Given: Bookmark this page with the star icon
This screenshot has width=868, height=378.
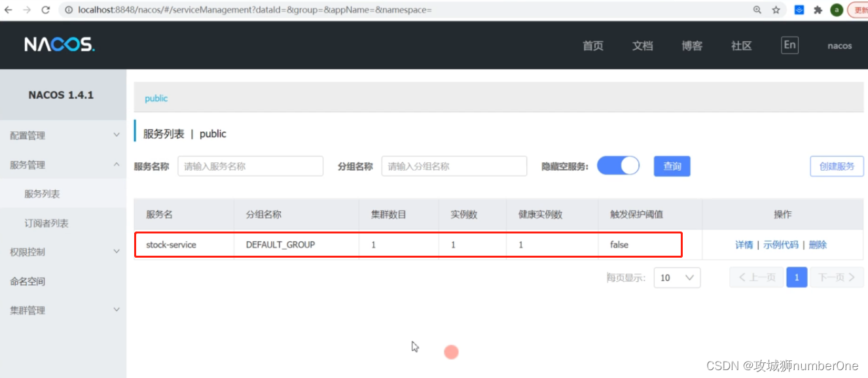Looking at the screenshot, I should (776, 10).
